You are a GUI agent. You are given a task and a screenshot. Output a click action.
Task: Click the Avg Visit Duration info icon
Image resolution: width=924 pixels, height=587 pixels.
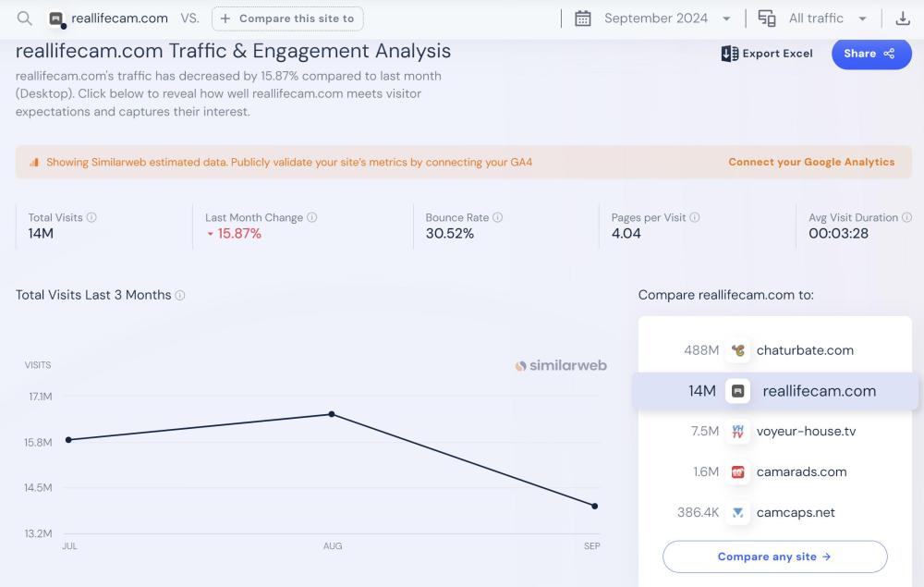coord(906,218)
